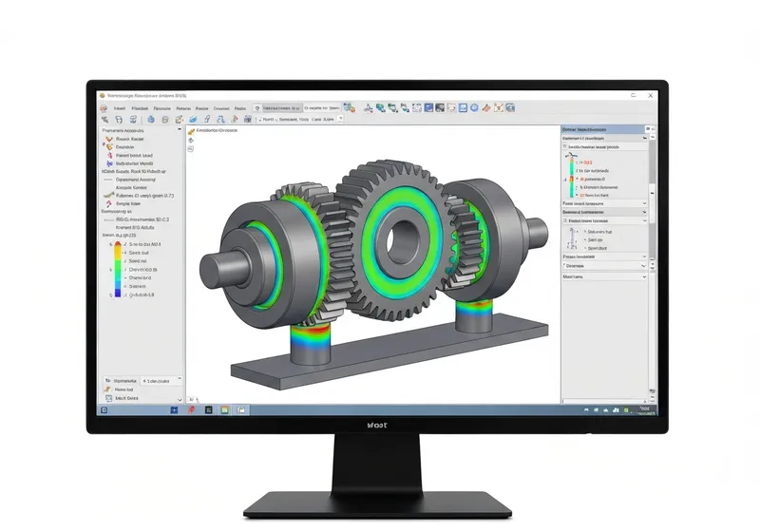Open the Start button on the taskbar

[104, 410]
